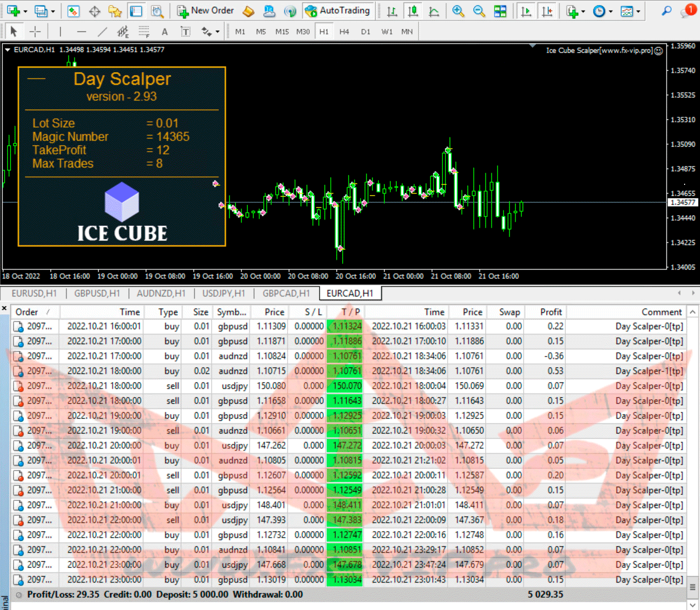Switch chart to line chart mode
The image size is (700, 610).
[x=434, y=11]
